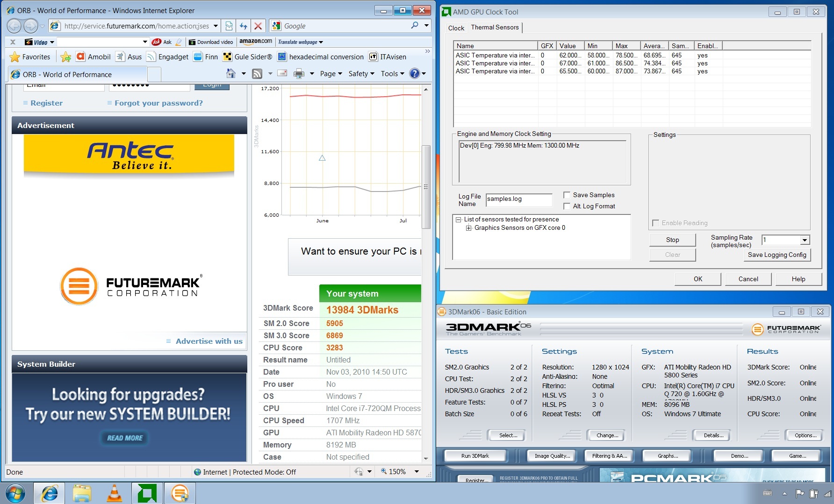The height and width of the screenshot is (504, 834).
Task: Click the Home icon in IE command bar
Action: click(231, 74)
